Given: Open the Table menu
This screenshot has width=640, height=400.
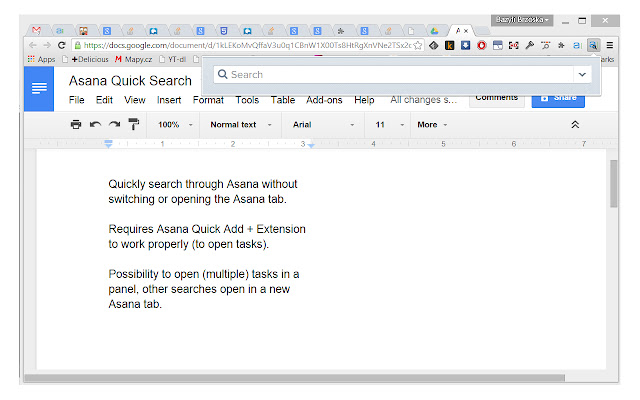Looking at the screenshot, I should click(283, 100).
